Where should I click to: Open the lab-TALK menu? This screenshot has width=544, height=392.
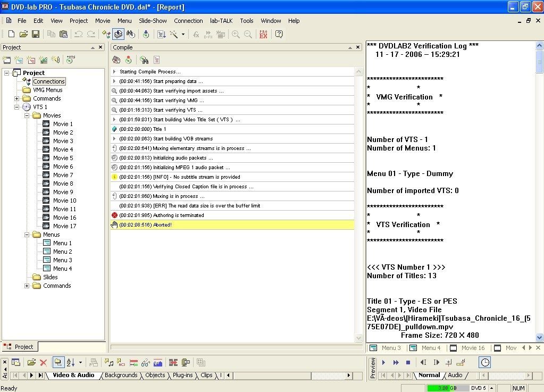pyautogui.click(x=221, y=21)
